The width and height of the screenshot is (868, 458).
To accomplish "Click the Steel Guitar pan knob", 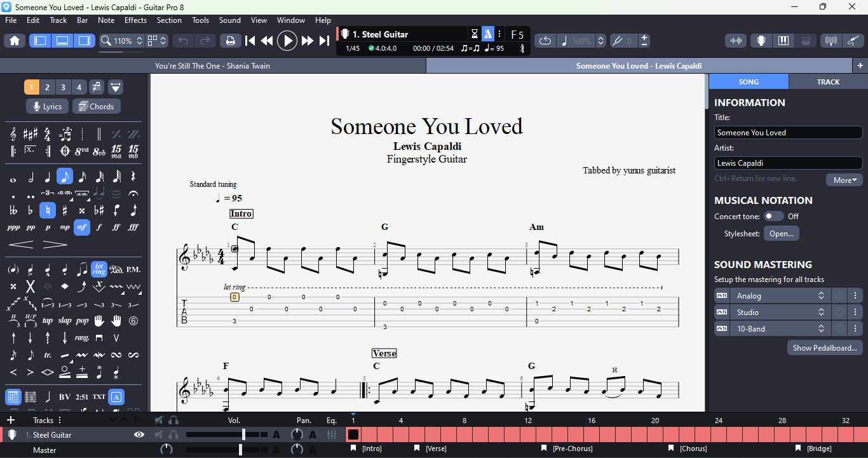I will click(297, 435).
